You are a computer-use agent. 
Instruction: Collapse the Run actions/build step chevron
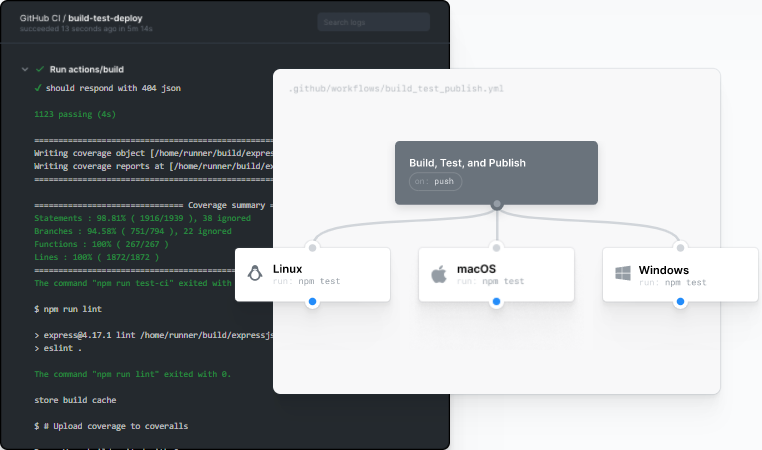[24, 70]
